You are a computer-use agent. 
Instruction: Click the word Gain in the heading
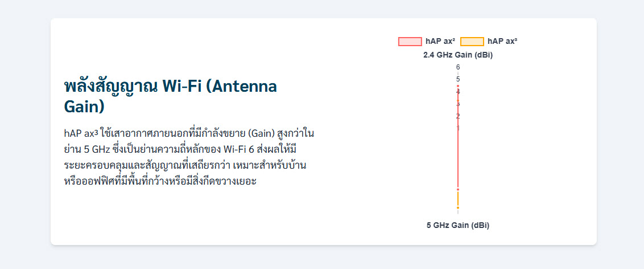tap(84, 107)
